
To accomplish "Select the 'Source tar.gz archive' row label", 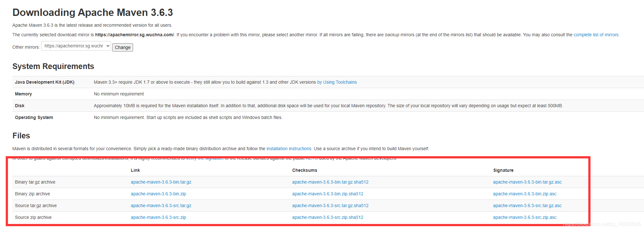I will click(36, 206).
